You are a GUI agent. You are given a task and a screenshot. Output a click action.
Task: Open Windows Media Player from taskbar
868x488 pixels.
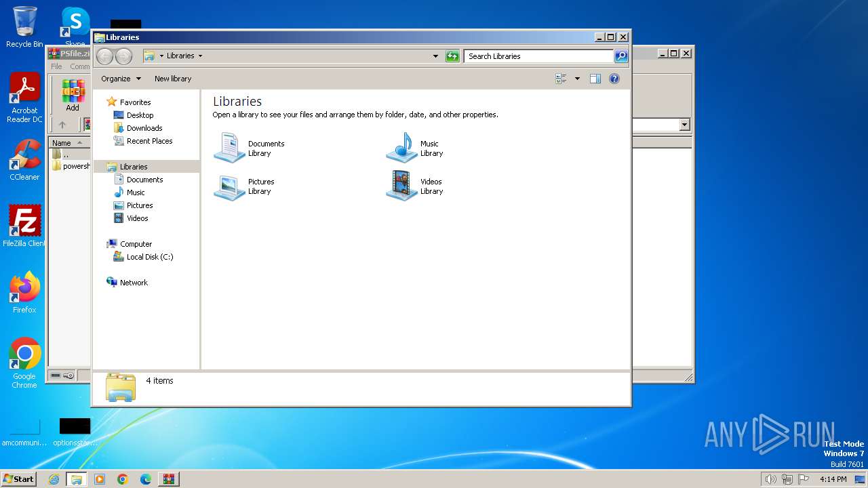tap(100, 479)
